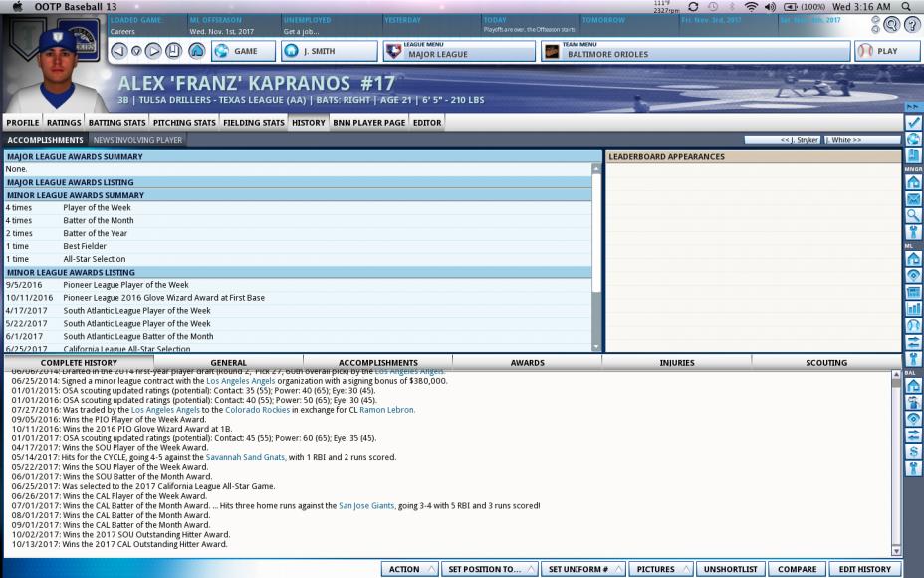Go to previous player J. Stryker
Screen dimensions: 924x578
click(x=783, y=140)
